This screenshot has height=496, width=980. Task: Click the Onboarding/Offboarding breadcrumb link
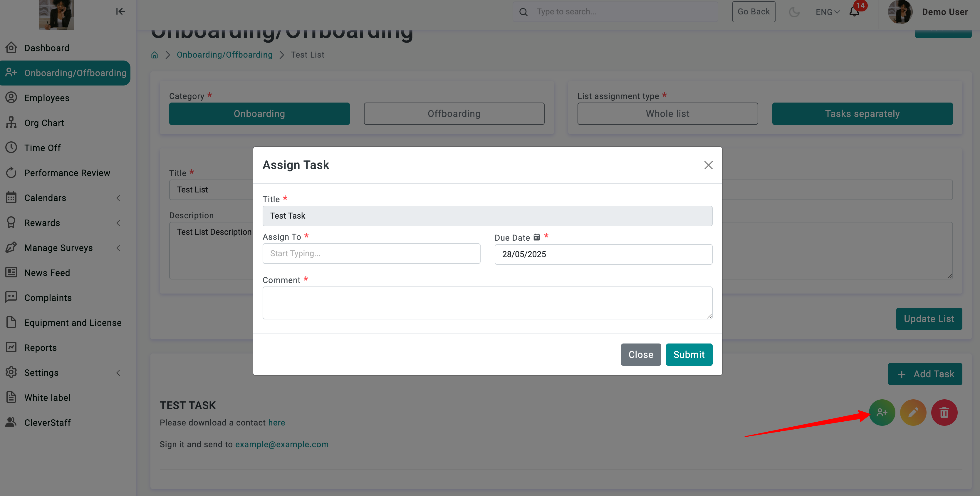click(x=224, y=55)
